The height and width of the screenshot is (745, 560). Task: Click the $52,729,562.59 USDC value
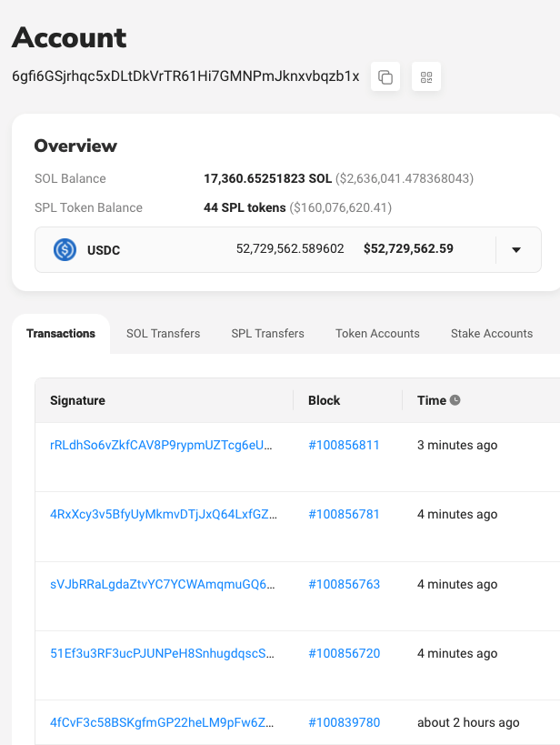tap(408, 248)
